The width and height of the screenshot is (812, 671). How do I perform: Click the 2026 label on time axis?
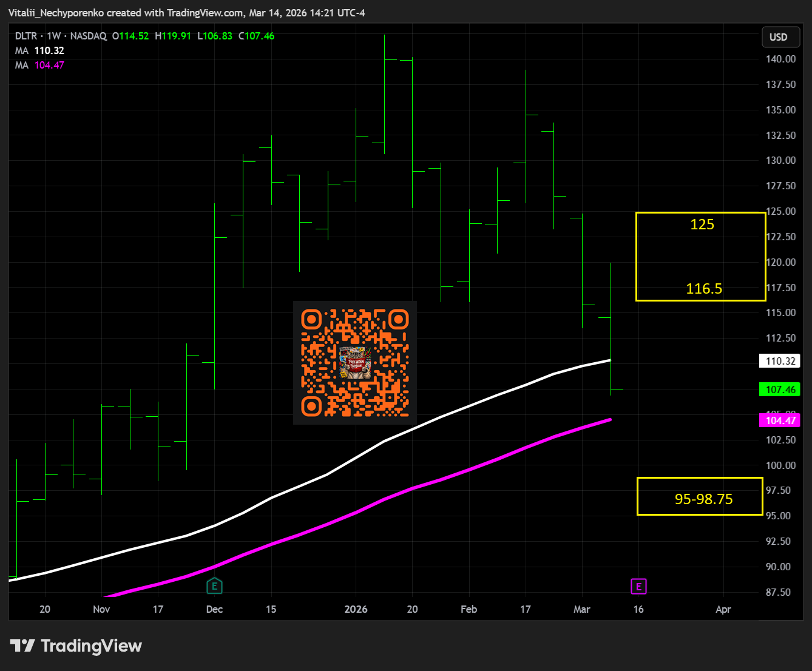point(356,609)
